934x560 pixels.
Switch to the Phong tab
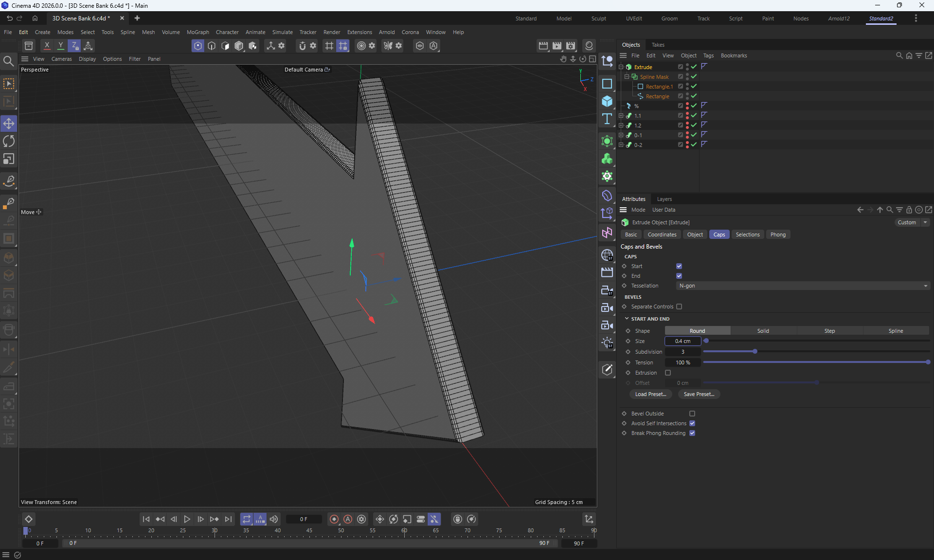coord(777,235)
